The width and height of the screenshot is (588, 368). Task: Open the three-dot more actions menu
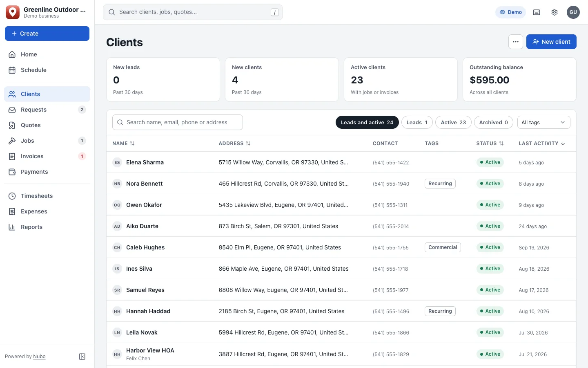point(516,42)
